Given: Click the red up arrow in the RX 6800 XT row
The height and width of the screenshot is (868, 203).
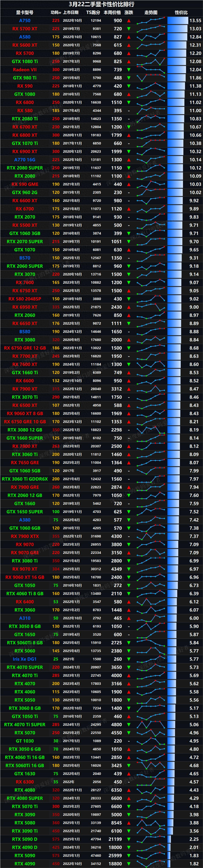Looking at the screenshot, I should pos(129,135).
